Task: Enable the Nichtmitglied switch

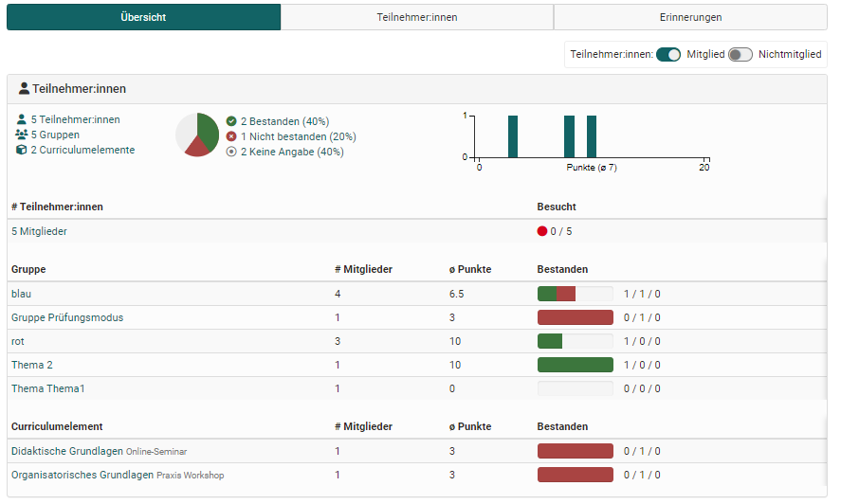Action: click(740, 55)
